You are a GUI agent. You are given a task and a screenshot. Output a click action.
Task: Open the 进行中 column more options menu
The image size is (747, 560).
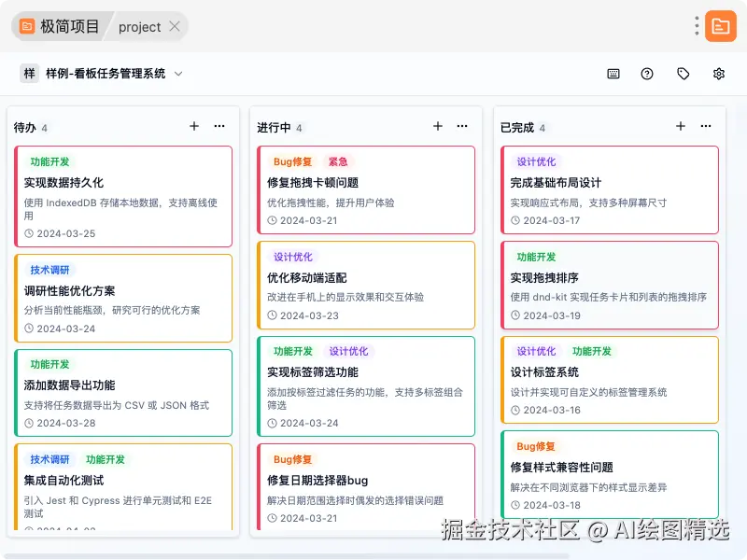click(462, 126)
